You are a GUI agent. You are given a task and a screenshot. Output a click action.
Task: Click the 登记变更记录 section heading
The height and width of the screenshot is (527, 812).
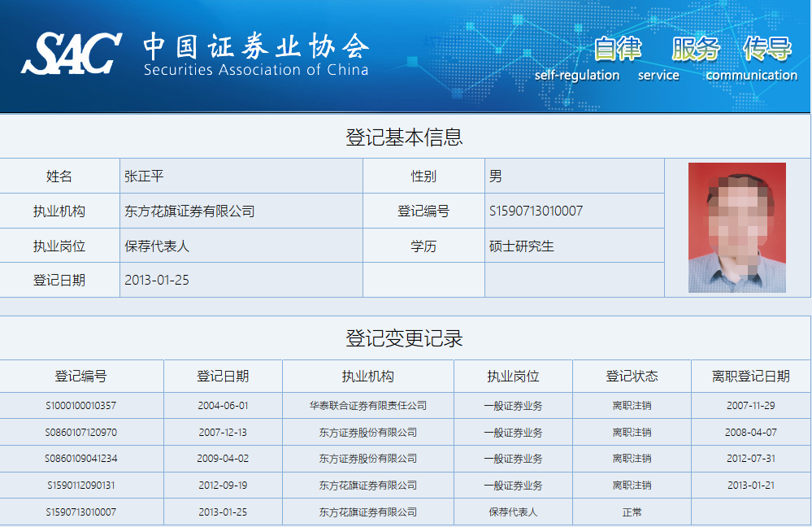coord(405,338)
